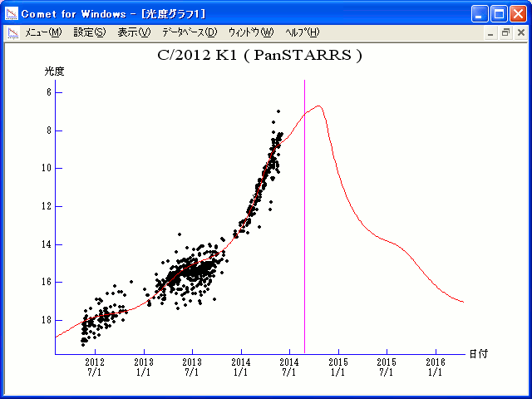Click magnitude label 10 on vertical axis
Screen dimensions: 532x399
[47, 168]
